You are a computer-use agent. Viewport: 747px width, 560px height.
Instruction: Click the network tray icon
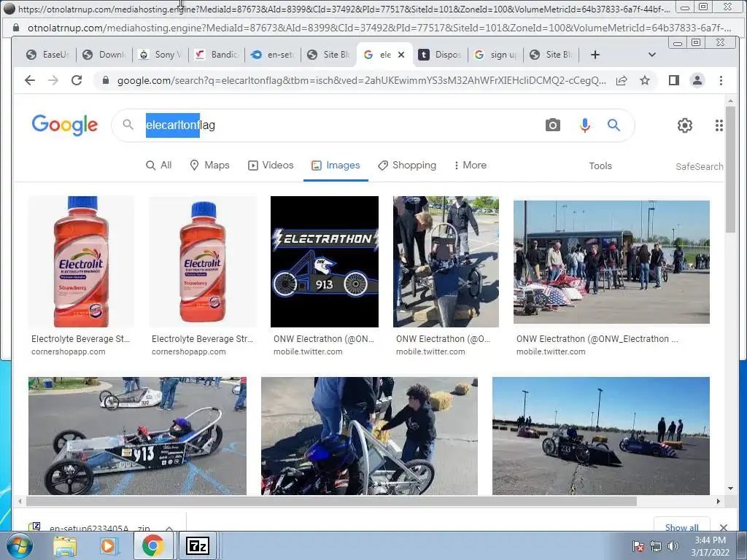[656, 546]
